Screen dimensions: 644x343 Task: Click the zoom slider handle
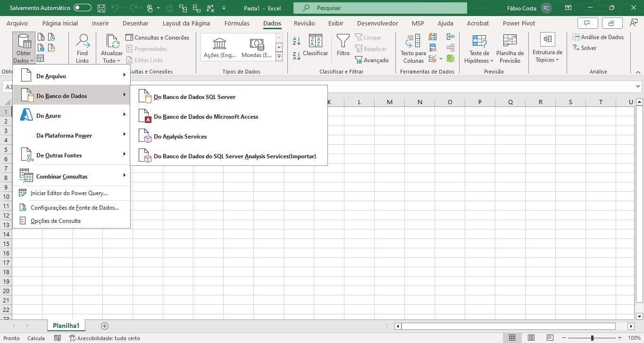[x=592, y=338]
